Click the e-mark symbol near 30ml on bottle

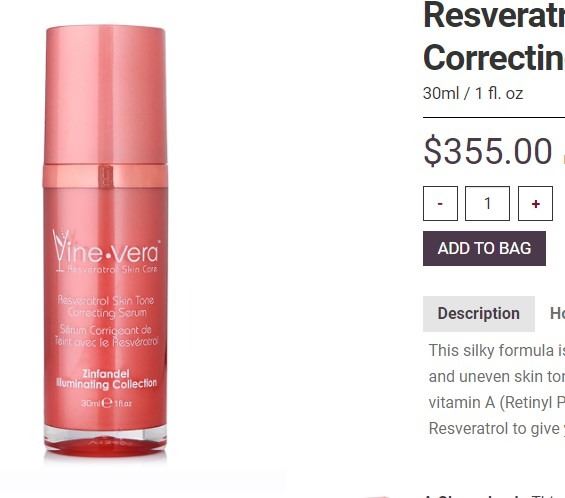click(107, 403)
